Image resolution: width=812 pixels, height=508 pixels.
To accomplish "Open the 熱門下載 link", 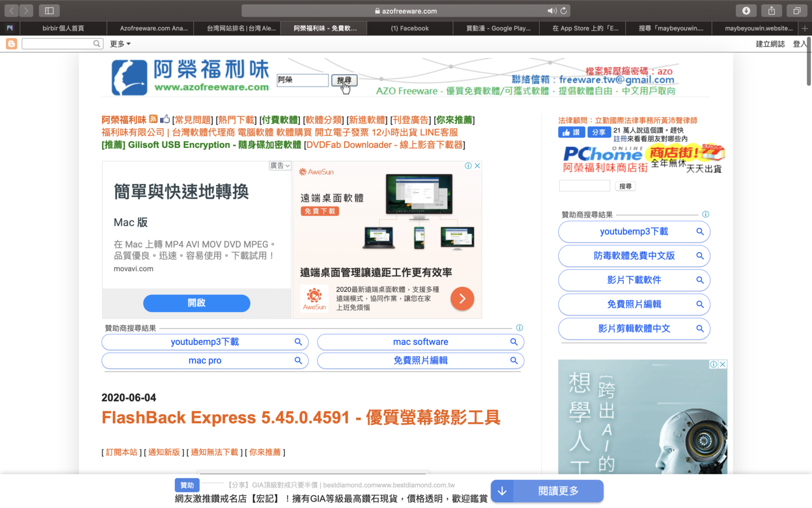I will (236, 120).
